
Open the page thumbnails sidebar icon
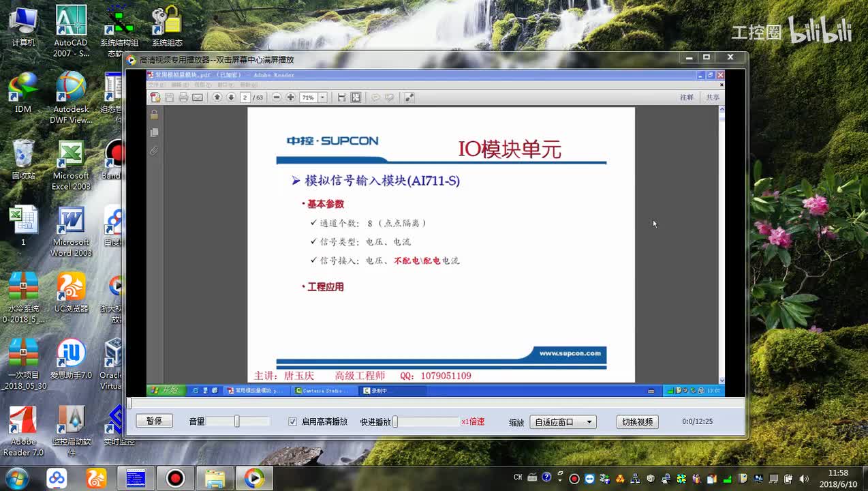tap(154, 133)
